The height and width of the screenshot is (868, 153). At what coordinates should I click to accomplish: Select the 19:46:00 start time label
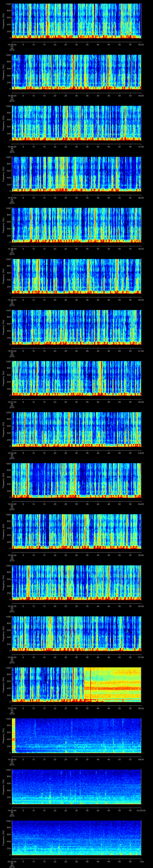12,146
